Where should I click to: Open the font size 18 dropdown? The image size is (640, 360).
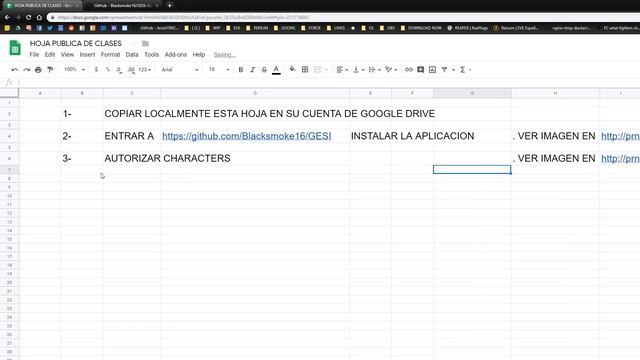pos(219,70)
